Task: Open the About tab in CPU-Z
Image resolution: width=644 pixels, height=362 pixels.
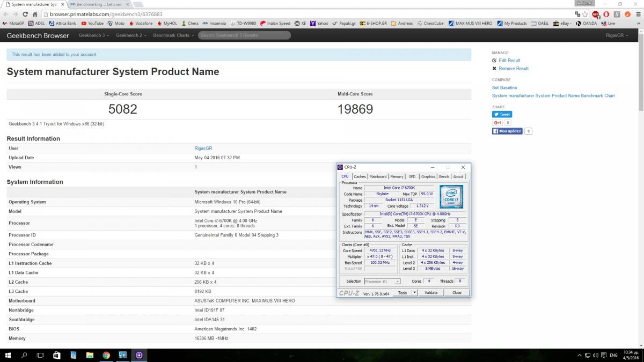Action: (x=458, y=176)
